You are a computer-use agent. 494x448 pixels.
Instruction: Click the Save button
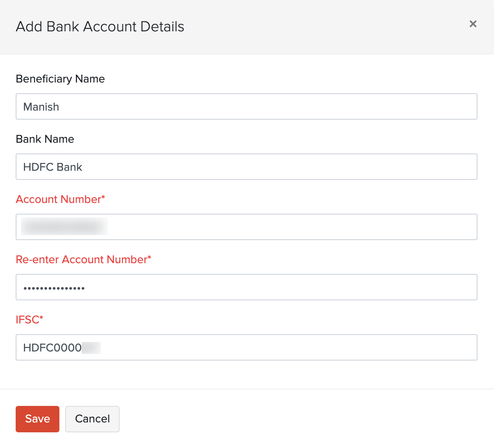(x=37, y=419)
